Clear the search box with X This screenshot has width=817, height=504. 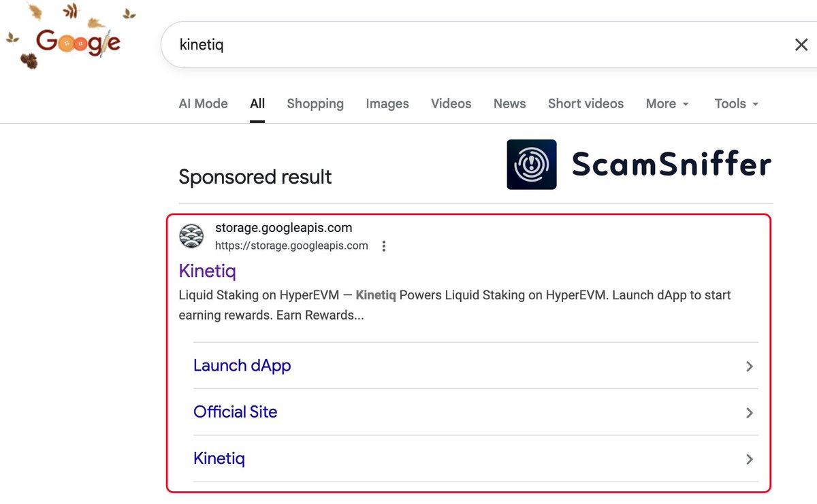(x=801, y=45)
